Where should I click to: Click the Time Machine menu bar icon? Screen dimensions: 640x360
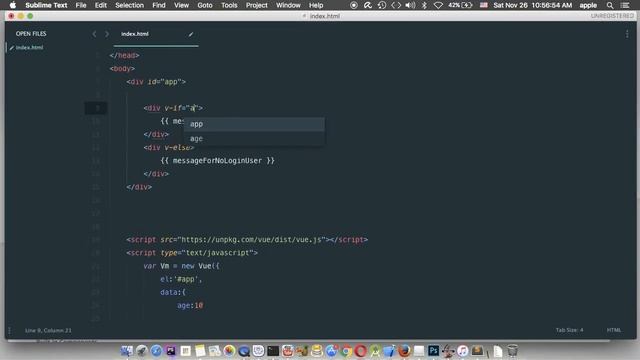coord(382,5)
